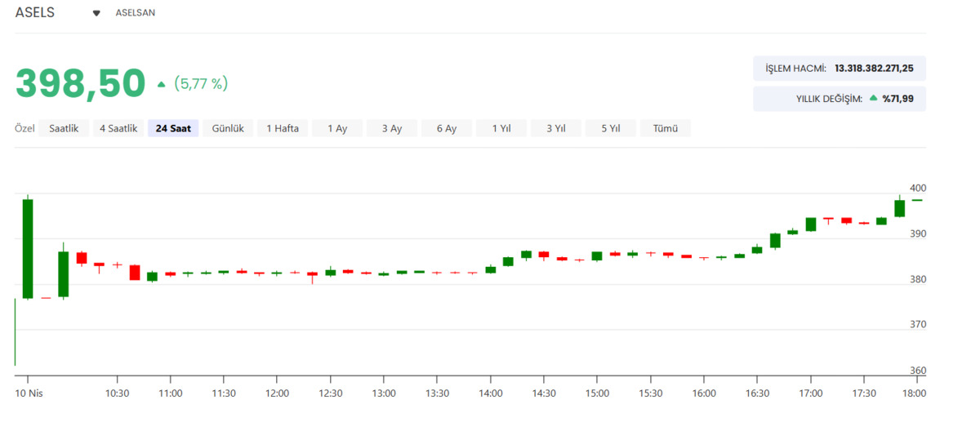Click the 13.318.382.271,25 volume value
The image size is (980, 422).
tap(874, 69)
